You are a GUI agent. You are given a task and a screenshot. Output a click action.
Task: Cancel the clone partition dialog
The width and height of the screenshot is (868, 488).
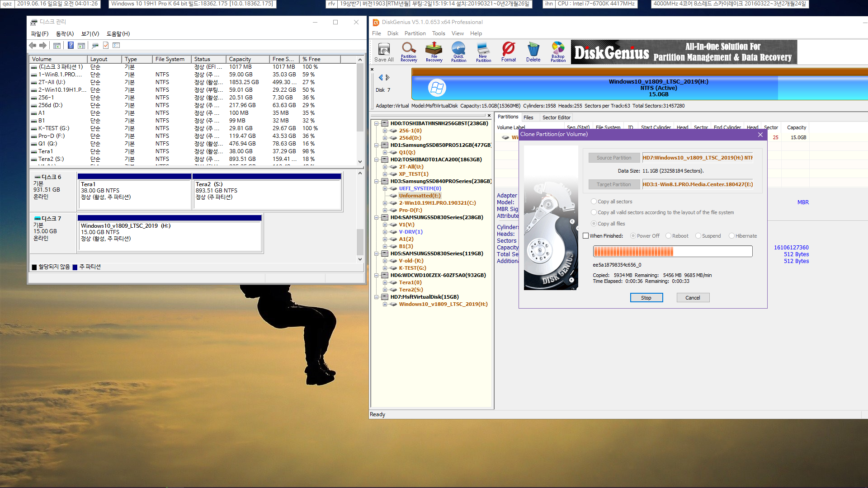pos(693,298)
